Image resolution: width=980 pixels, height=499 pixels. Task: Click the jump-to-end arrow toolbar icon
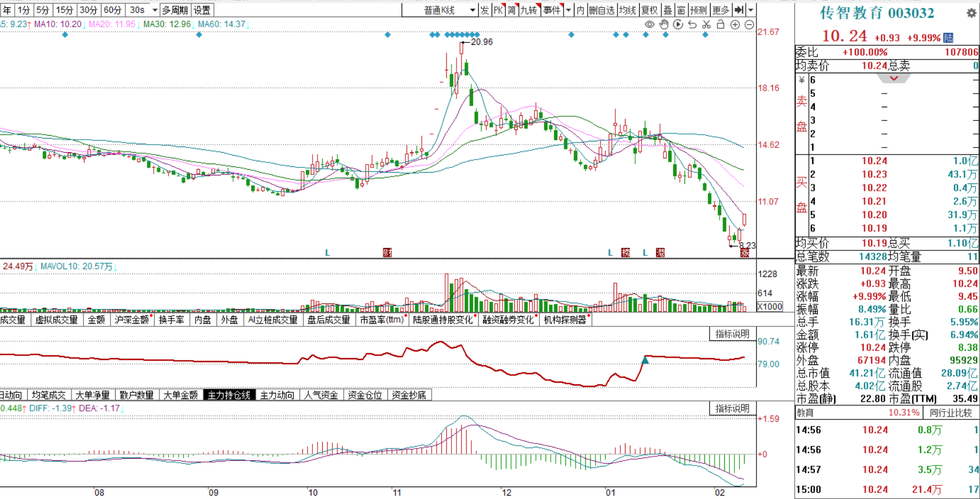coord(739,10)
